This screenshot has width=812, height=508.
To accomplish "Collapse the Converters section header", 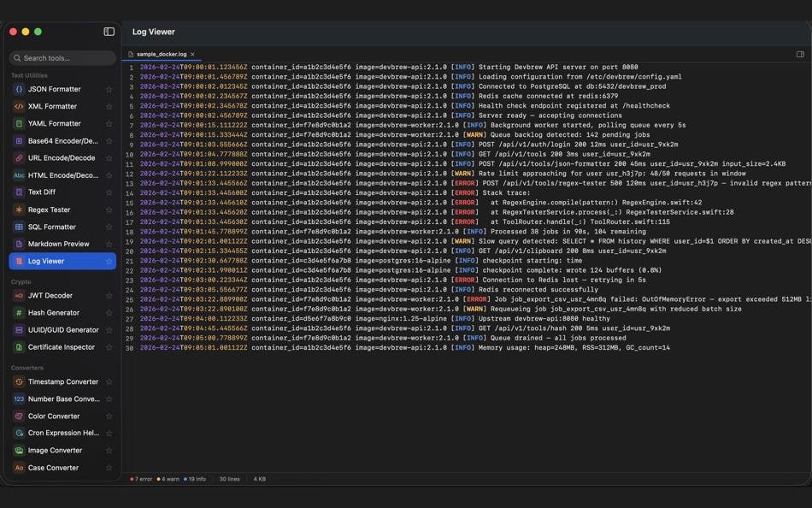I will coord(26,368).
